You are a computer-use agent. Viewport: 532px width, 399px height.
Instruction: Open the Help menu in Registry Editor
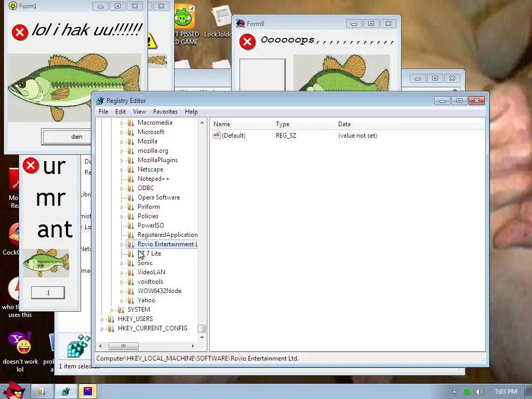point(191,112)
